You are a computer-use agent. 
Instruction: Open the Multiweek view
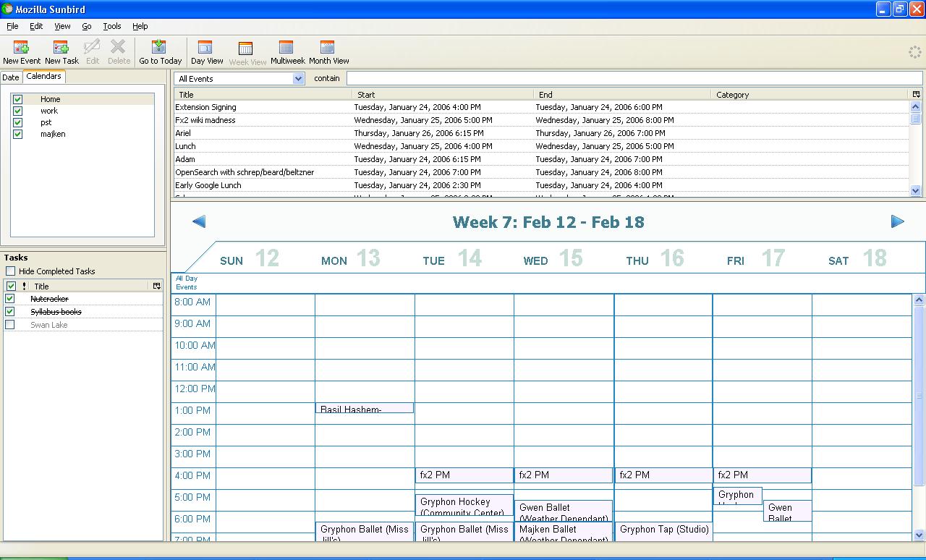pyautogui.click(x=287, y=51)
